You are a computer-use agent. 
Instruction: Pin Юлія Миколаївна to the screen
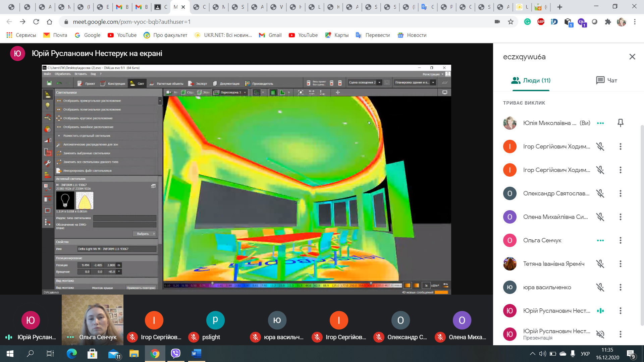click(x=620, y=123)
